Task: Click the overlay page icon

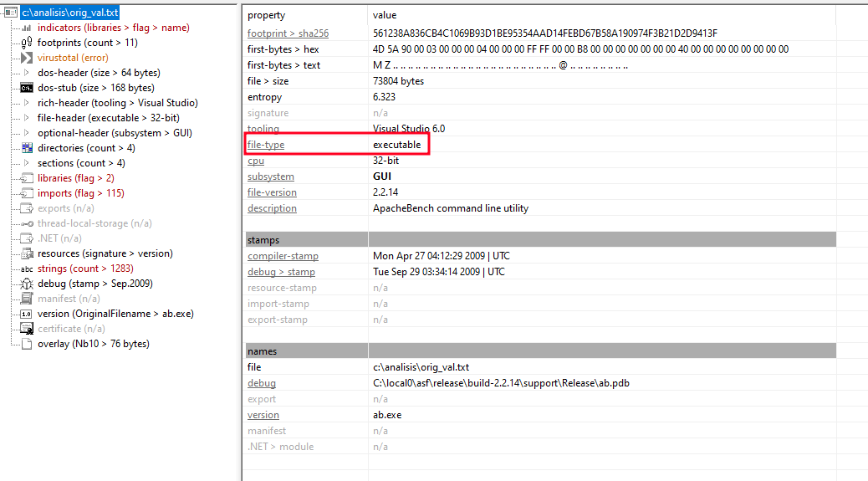Action: 26,344
